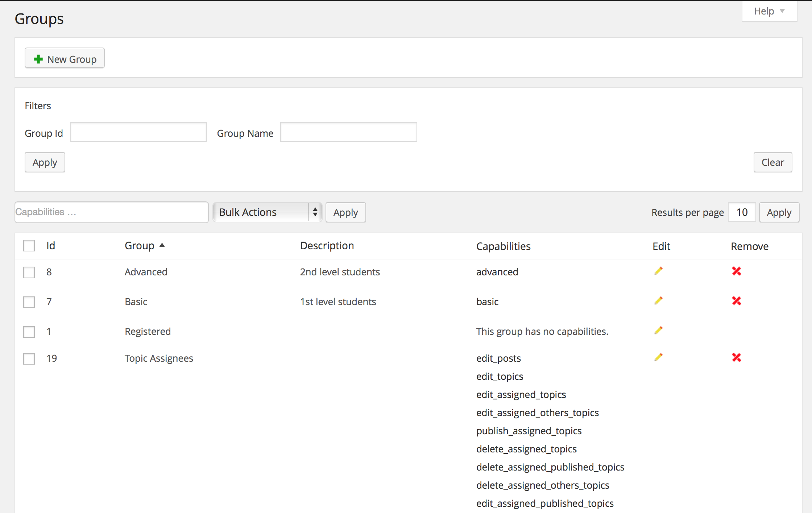Remove the Basic group with red X
This screenshot has width=812, height=513.
[736, 301]
